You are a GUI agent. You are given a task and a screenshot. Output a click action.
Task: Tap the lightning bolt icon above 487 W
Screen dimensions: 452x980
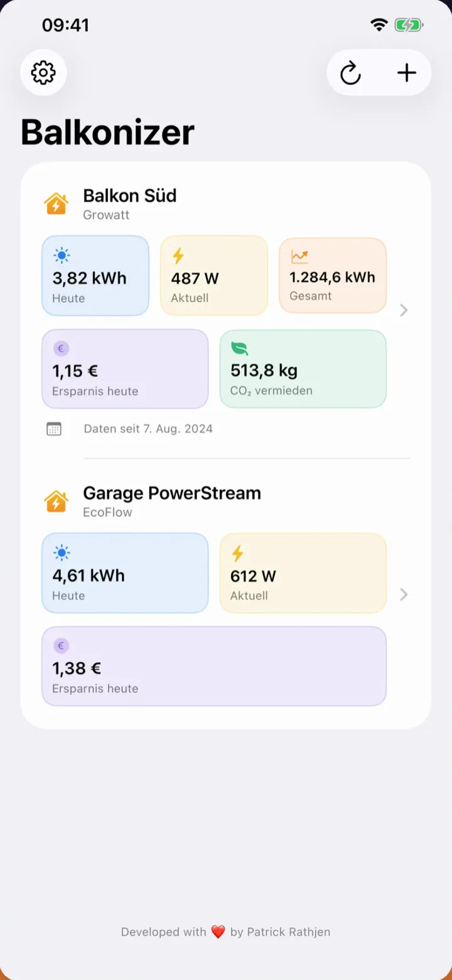click(x=178, y=256)
